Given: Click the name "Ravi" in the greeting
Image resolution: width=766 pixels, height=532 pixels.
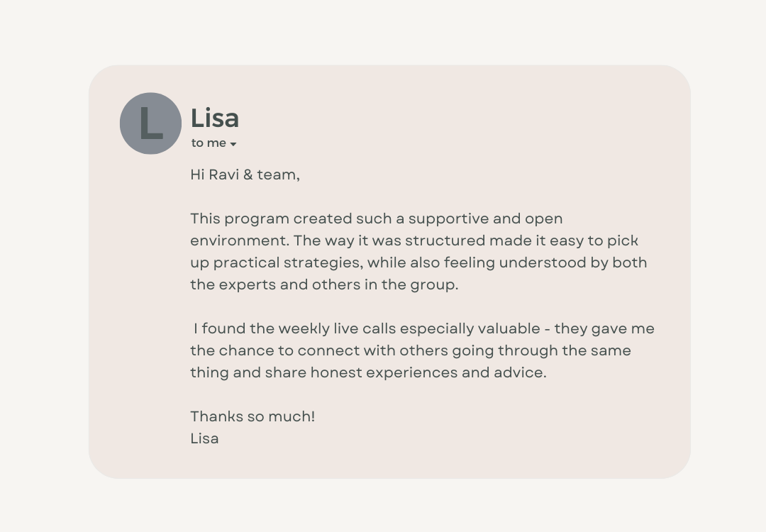Looking at the screenshot, I should [x=223, y=174].
